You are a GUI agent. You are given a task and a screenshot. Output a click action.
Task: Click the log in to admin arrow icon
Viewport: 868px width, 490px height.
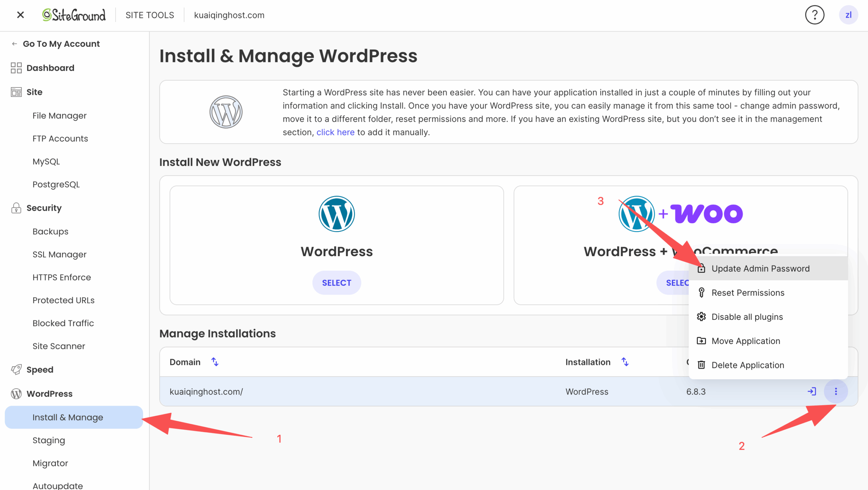[x=812, y=391]
